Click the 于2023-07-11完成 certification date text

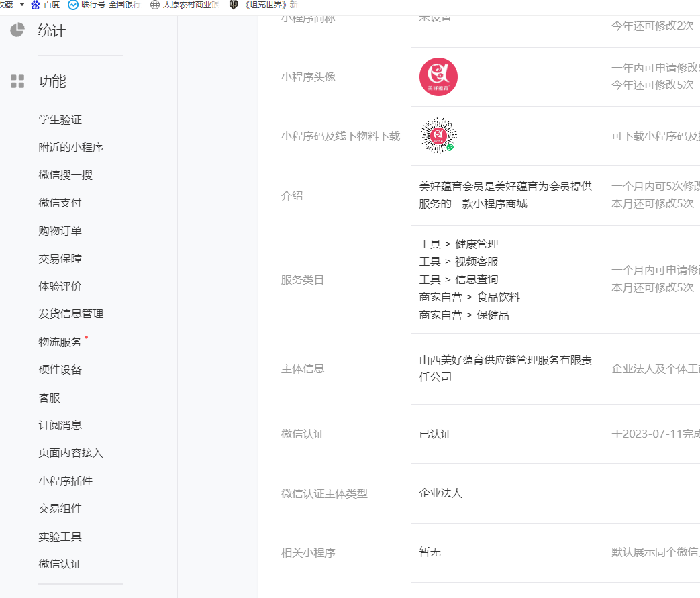pyautogui.click(x=655, y=434)
